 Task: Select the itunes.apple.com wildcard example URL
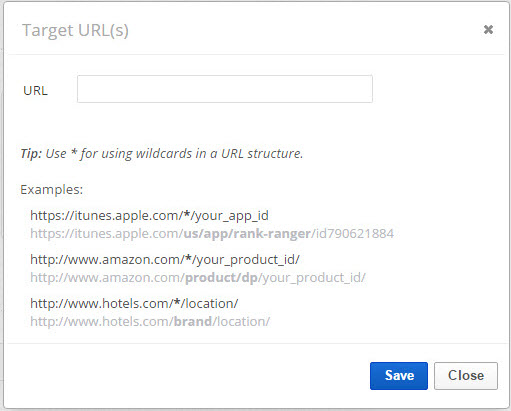coord(149,216)
